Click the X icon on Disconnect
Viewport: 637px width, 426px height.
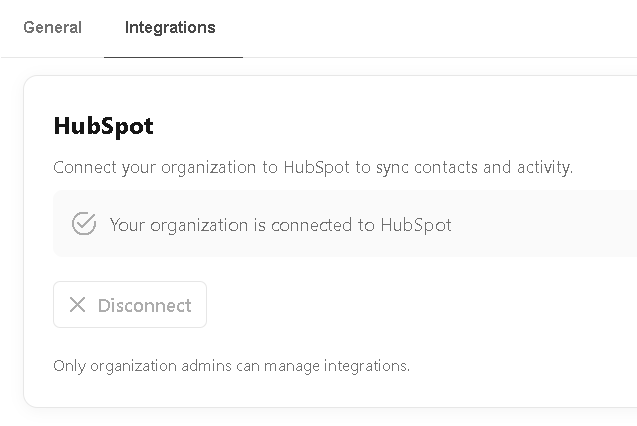[x=77, y=305]
